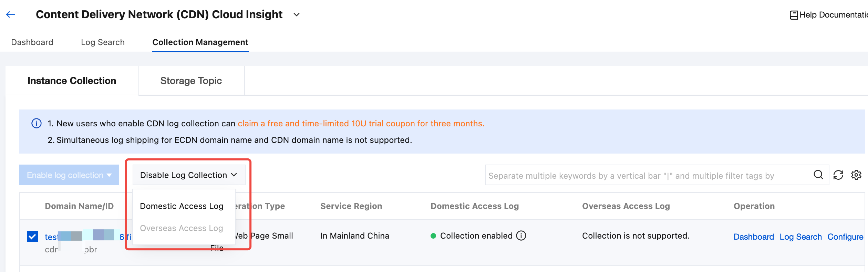Click info icon beside Collection enabled
Screen dimensions: 868x272
521,236
